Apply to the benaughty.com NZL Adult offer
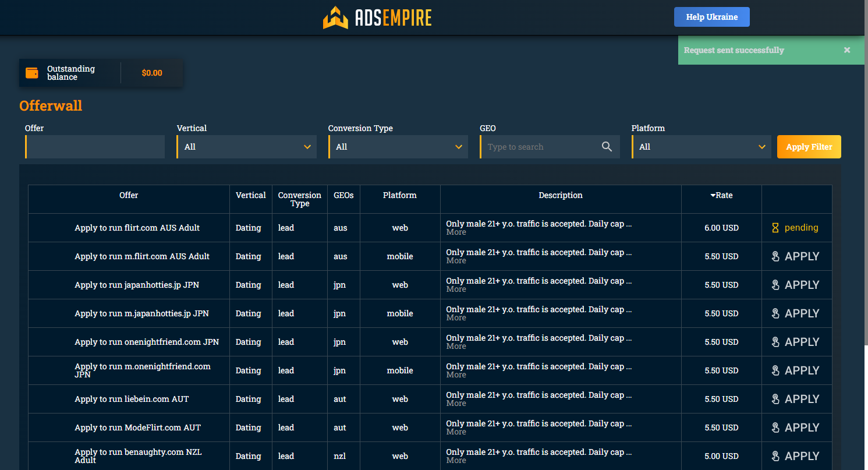The image size is (868, 470). pos(796,456)
